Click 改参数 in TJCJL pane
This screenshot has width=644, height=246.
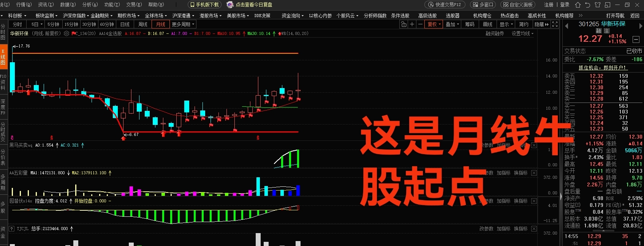click(x=486, y=229)
